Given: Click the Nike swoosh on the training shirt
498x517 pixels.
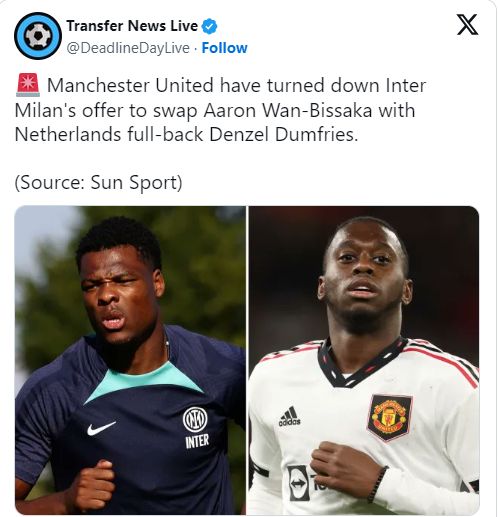Looking at the screenshot, I should [101, 428].
